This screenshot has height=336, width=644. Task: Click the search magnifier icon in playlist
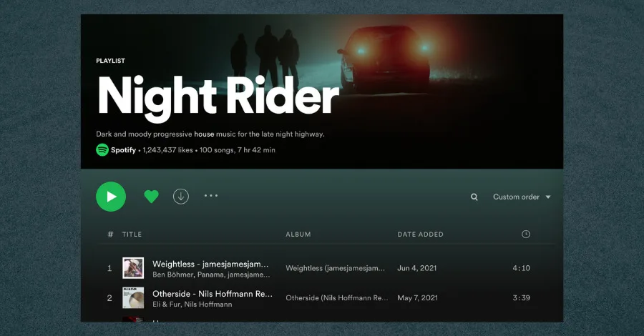point(474,197)
